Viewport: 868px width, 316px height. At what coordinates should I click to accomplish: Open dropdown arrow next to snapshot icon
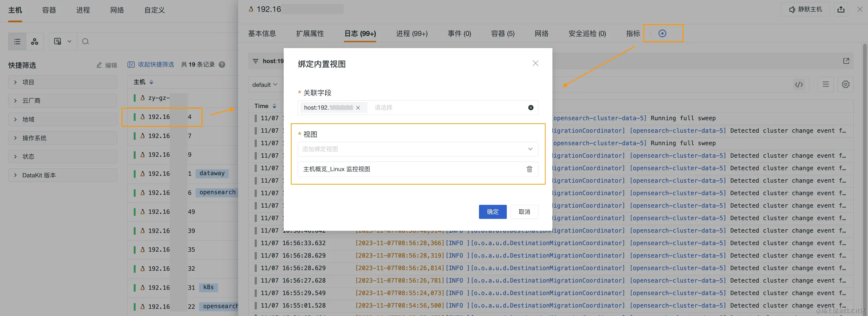click(x=69, y=42)
